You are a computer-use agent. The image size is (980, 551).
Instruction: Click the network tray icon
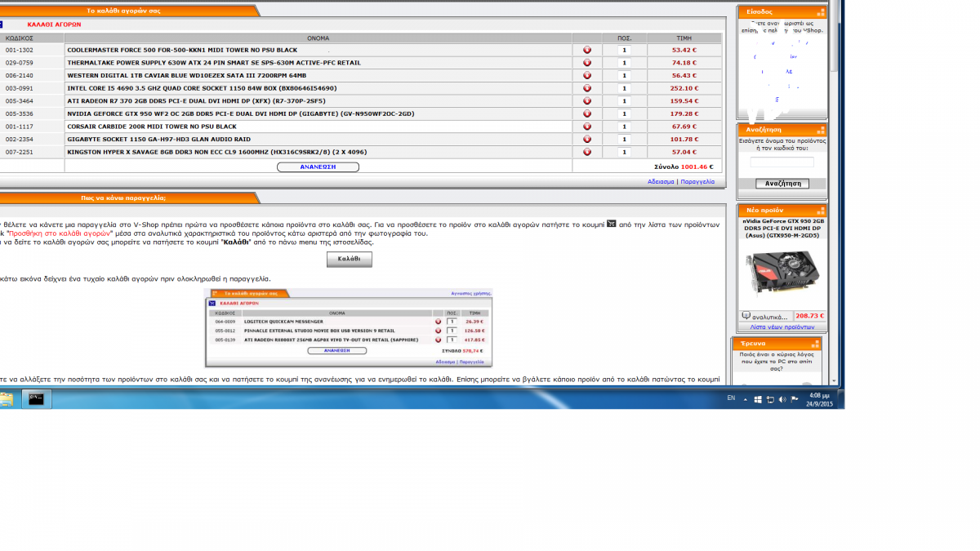(x=770, y=399)
